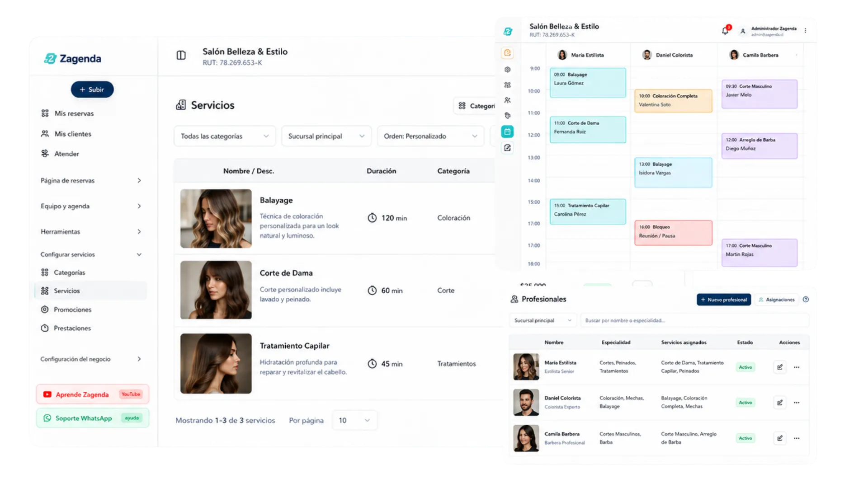Edit Camila Barbera using the pencil icon
Image resolution: width=868 pixels, height=488 pixels.
pos(780,438)
